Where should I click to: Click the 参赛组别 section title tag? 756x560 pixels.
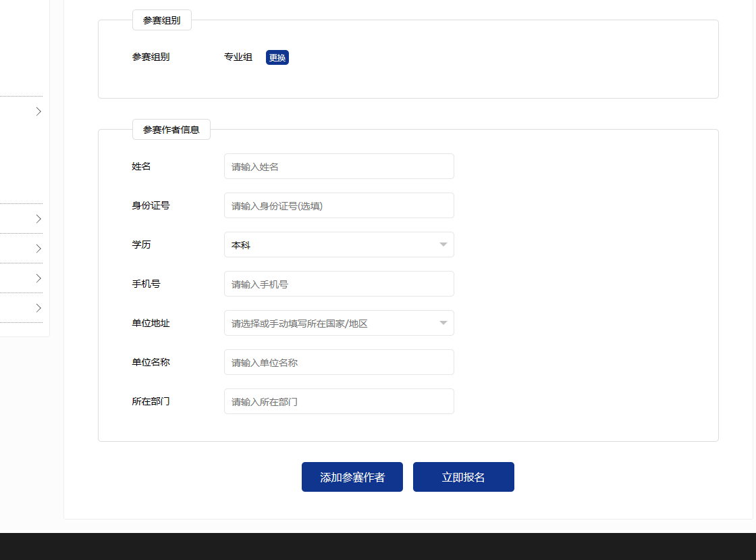click(x=162, y=20)
